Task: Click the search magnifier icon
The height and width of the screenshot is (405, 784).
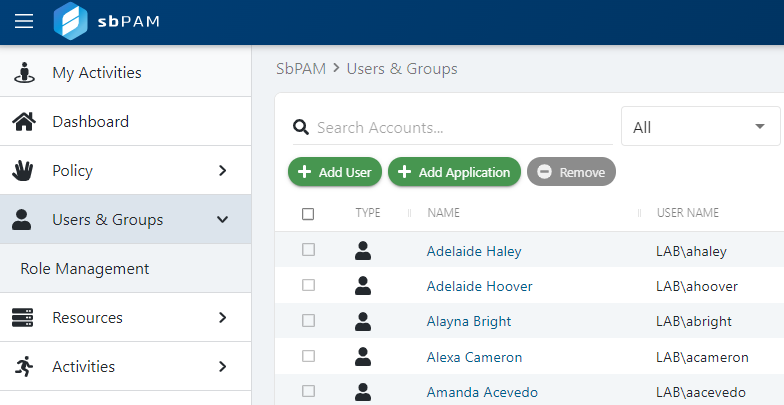Action: click(299, 128)
